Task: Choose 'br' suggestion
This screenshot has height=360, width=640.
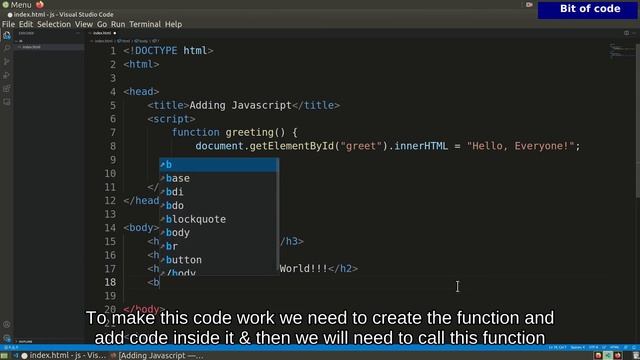Action: [219, 246]
